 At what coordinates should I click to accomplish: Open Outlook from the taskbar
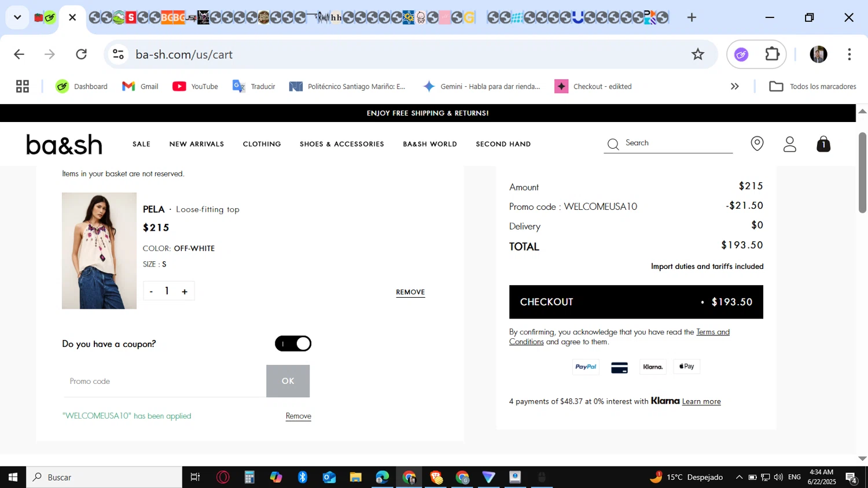(329, 477)
